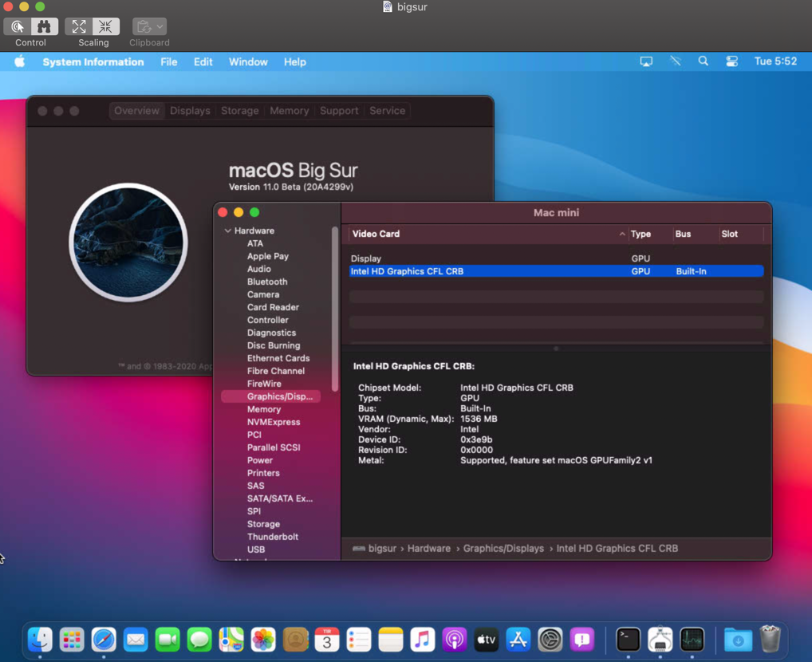Open Control Center from menu bar
This screenshot has width=812, height=662.
click(731, 61)
